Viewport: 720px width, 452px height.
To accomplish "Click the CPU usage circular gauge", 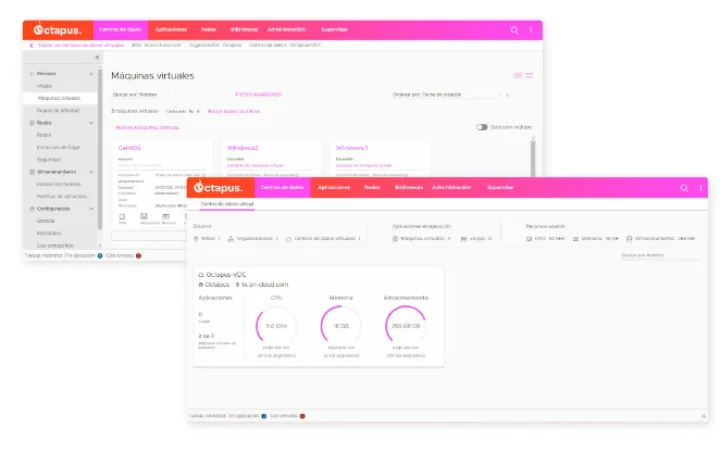I will coord(276,325).
